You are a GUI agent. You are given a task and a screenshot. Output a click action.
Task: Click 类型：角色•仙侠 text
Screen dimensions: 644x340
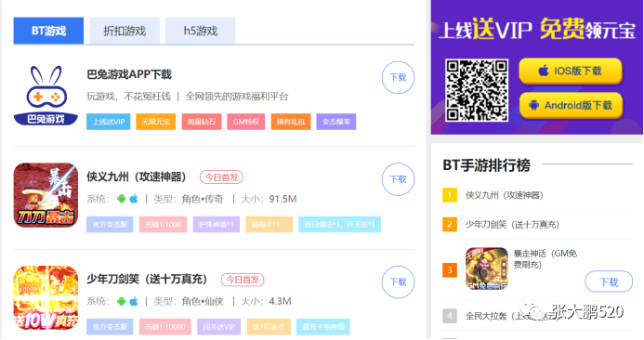[189, 301]
